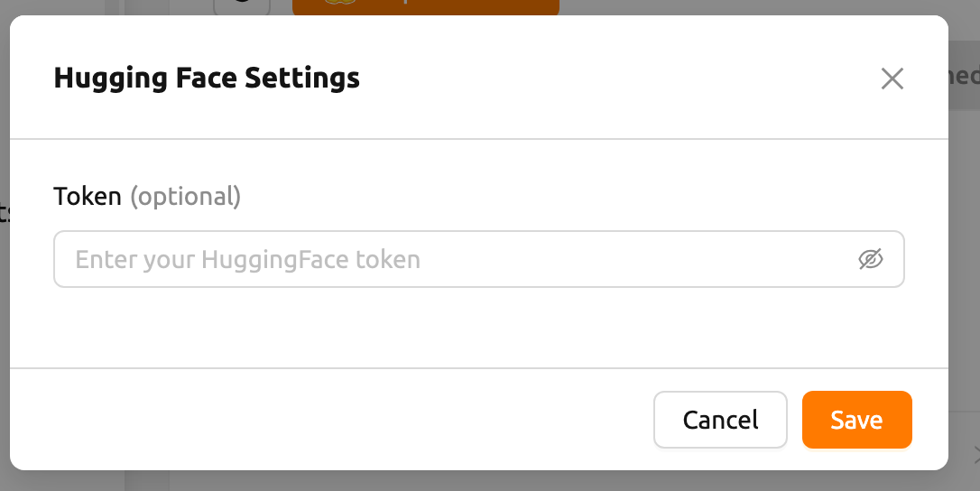This screenshot has height=491, width=980.
Task: Close the Hugging Face Settings dialog
Action: (x=892, y=79)
